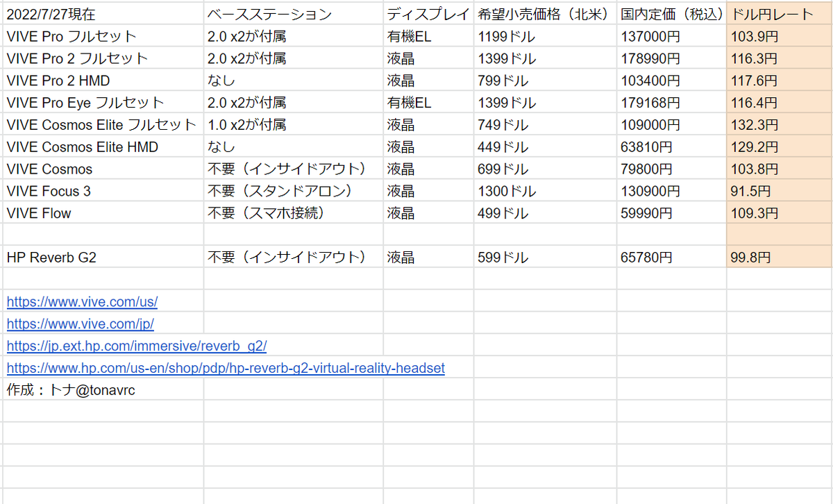The image size is (833, 504).
Task: Select the rate cell '103.9円'
Action: click(780, 37)
